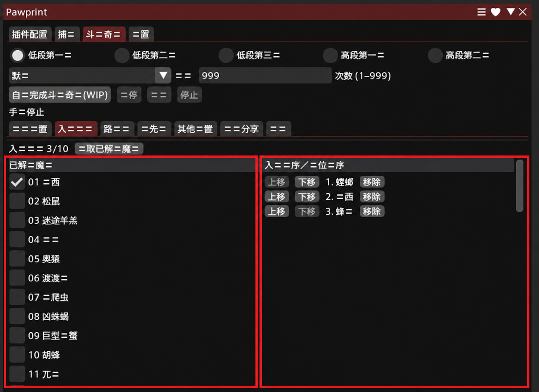Select the 低段第一 radio button
The width and height of the screenshot is (539, 392).
pos(18,55)
